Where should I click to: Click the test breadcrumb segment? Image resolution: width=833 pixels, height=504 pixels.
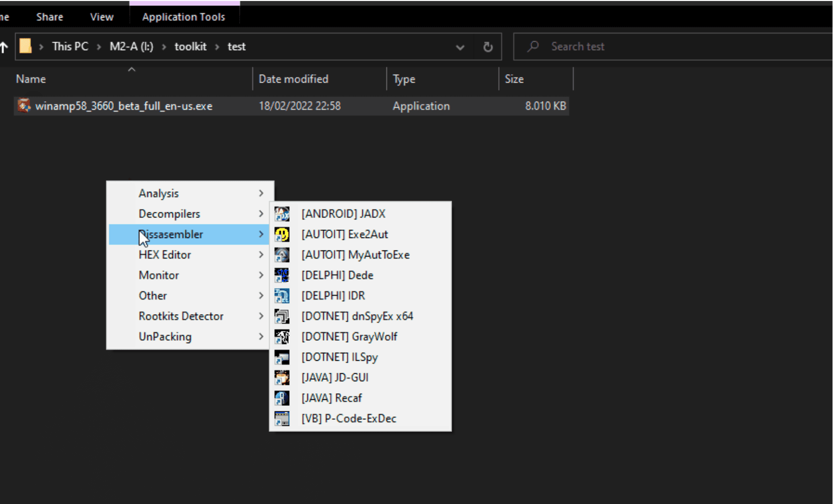[x=237, y=47]
